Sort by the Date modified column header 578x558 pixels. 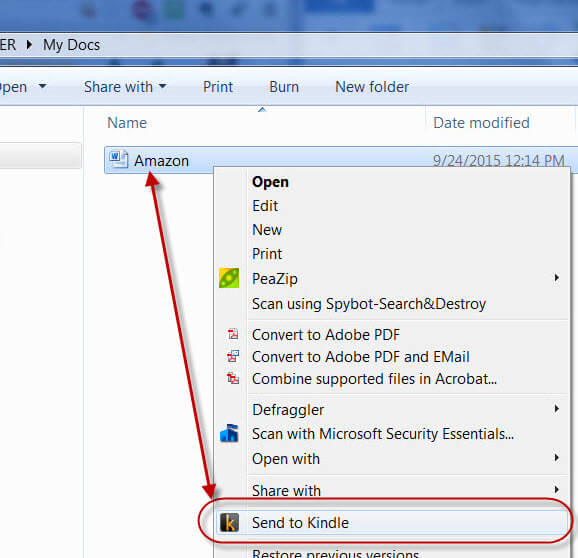pyautogui.click(x=481, y=123)
